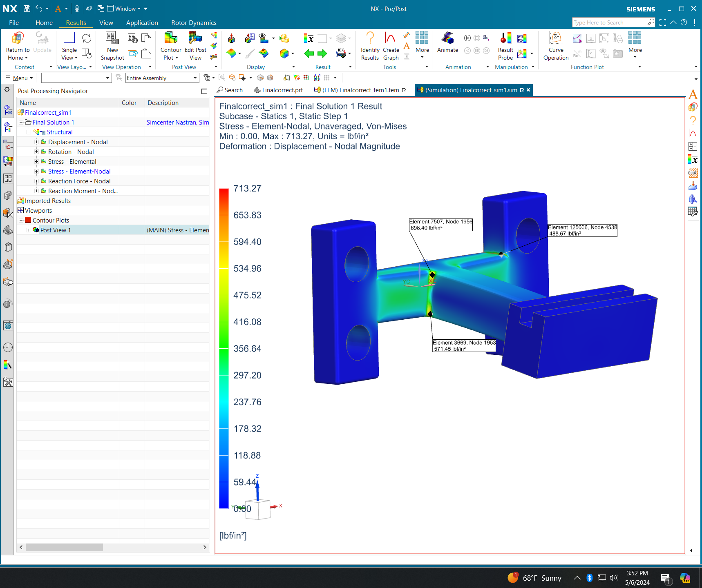
Task: Select Displacement - Nodal in the navigator
Action: coord(78,142)
